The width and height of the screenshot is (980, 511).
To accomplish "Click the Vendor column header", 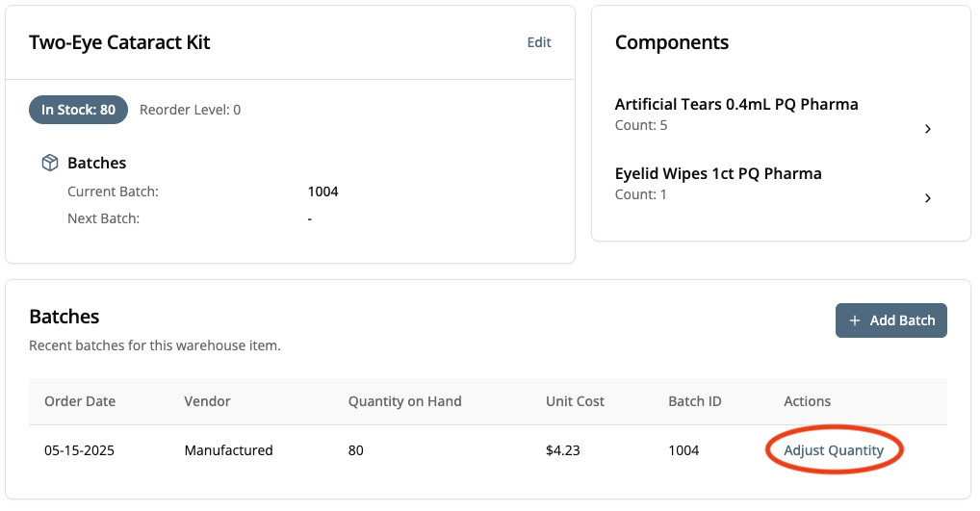I will click(x=207, y=401).
